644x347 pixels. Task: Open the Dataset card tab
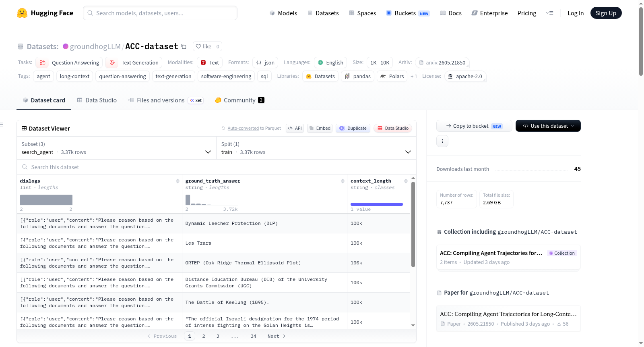pyautogui.click(x=44, y=100)
